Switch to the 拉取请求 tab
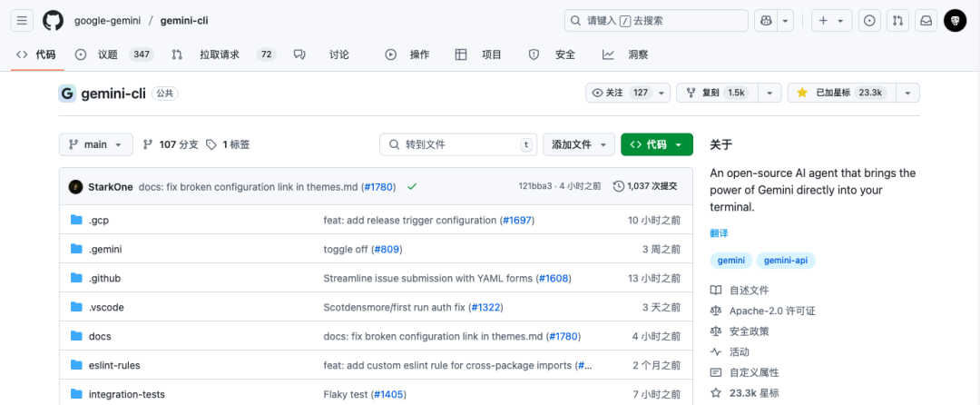Viewport: 980px width, 405px height. (224, 54)
